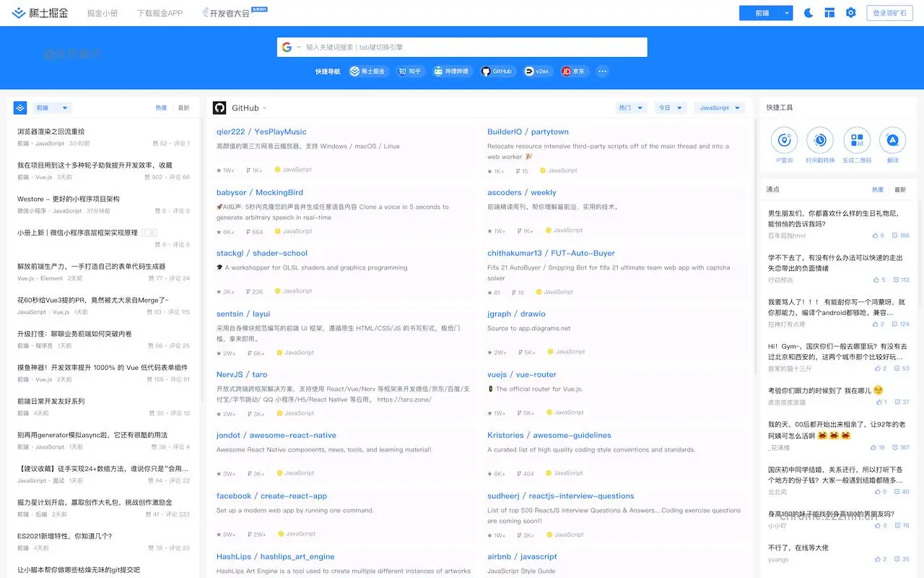Viewport: 924px width, 578px height.
Task: Open the search engine selector next to Google logo
Action: pos(291,48)
